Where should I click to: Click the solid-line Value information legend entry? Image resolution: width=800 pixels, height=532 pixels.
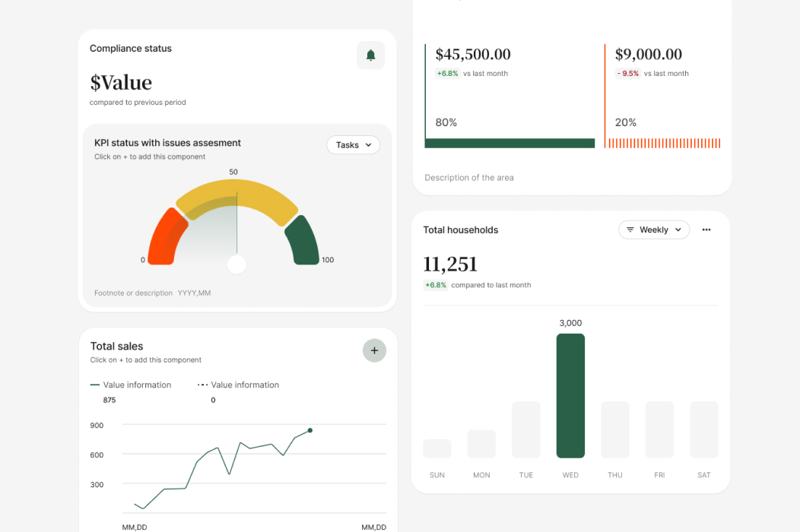(x=131, y=385)
